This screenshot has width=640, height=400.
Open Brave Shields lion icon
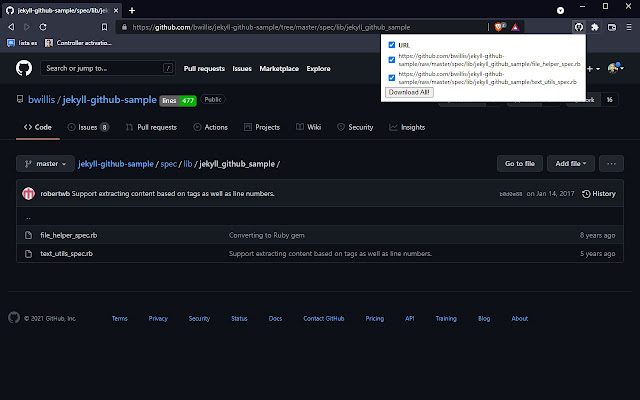(x=499, y=27)
